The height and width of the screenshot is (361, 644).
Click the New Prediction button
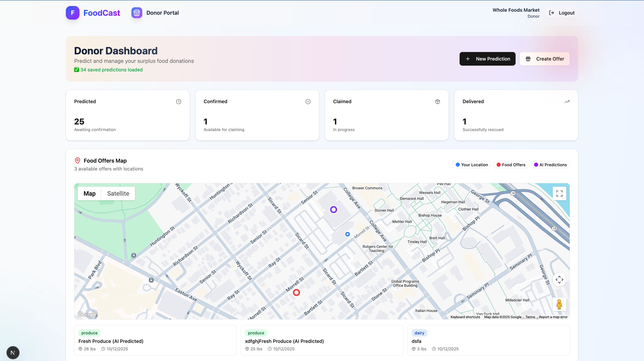pyautogui.click(x=487, y=59)
